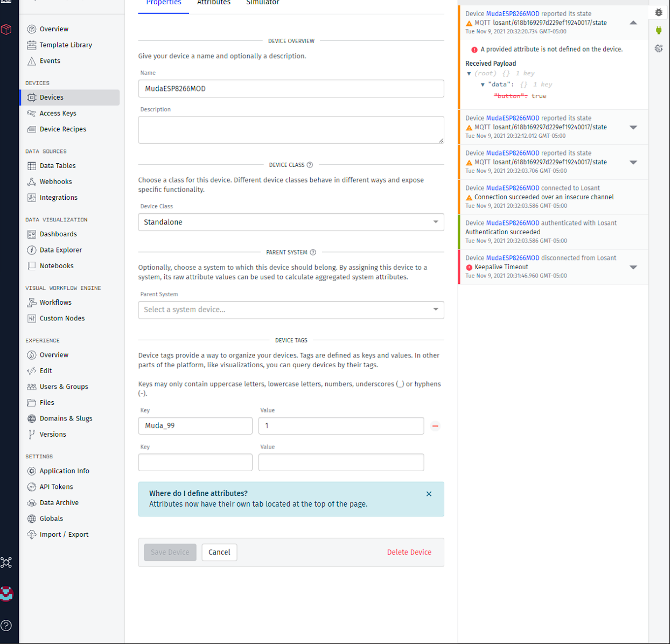Click the Device Class help icon
The image size is (671, 644).
[x=310, y=165]
